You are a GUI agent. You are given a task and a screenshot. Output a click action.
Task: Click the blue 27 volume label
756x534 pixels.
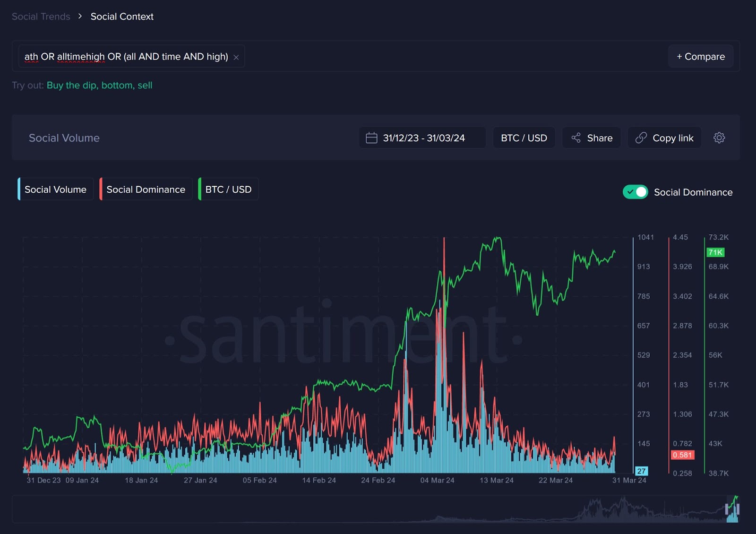[x=641, y=471]
